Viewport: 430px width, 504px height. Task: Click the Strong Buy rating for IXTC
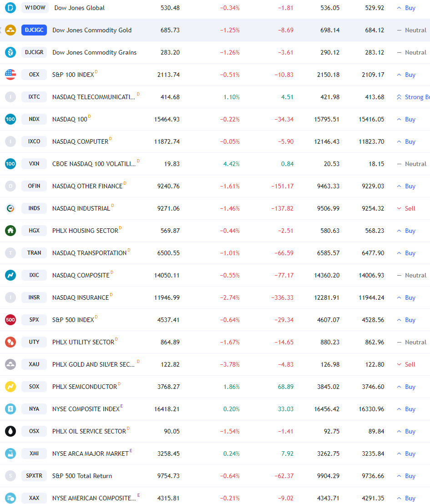pyautogui.click(x=413, y=97)
